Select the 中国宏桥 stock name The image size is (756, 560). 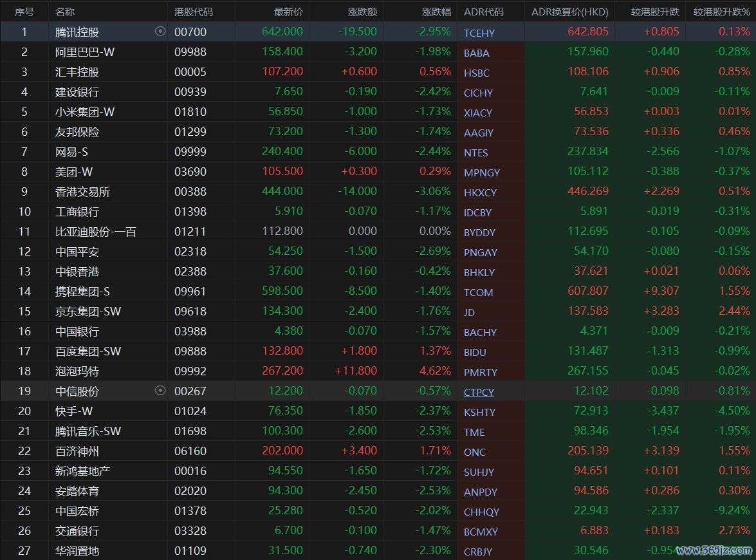pos(77,511)
